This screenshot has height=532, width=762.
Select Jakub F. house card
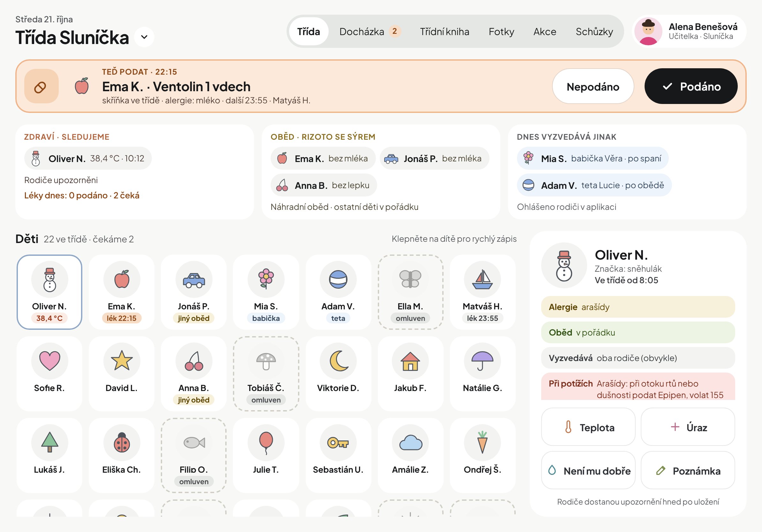[410, 373]
